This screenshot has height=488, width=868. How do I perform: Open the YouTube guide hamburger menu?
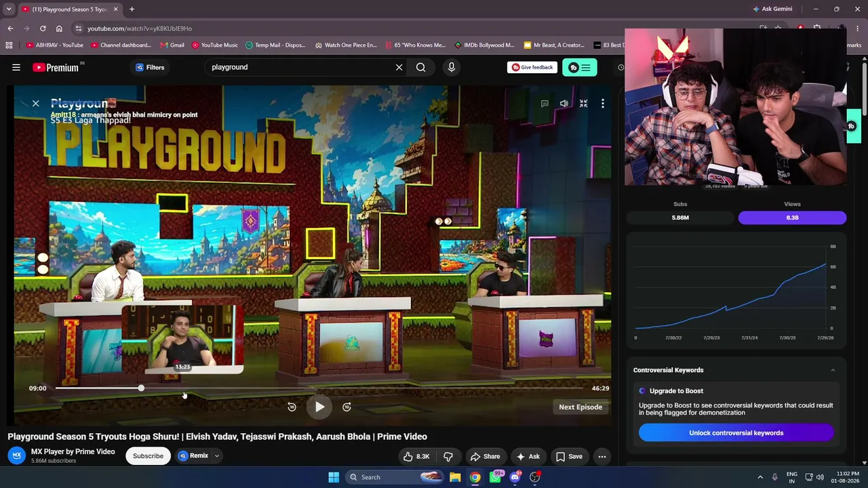16,67
